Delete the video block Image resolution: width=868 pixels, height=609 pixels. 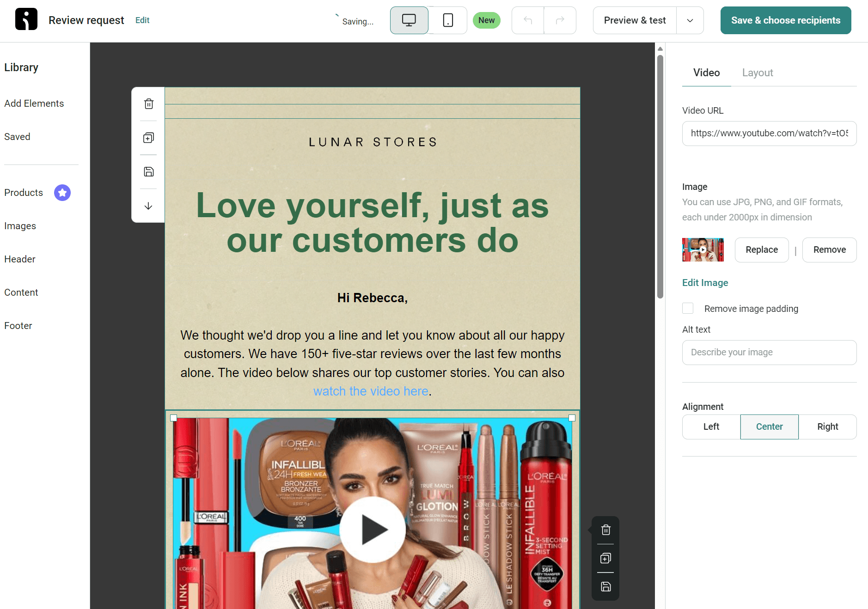[x=605, y=530]
